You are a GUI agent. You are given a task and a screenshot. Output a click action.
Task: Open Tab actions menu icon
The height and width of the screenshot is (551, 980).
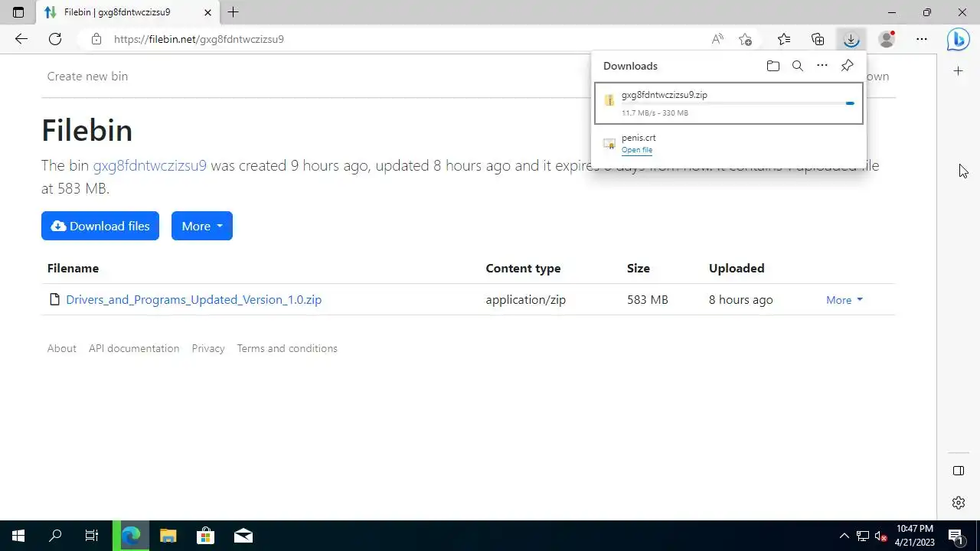click(18, 12)
